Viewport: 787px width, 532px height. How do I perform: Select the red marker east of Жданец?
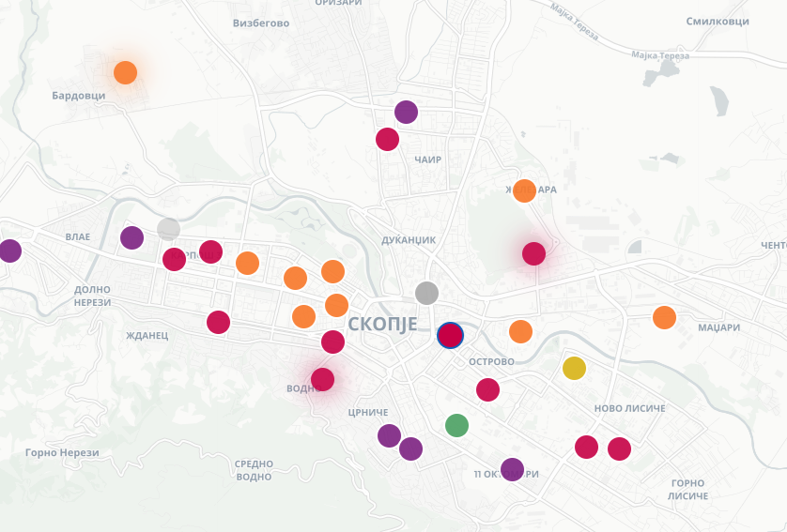[218, 322]
